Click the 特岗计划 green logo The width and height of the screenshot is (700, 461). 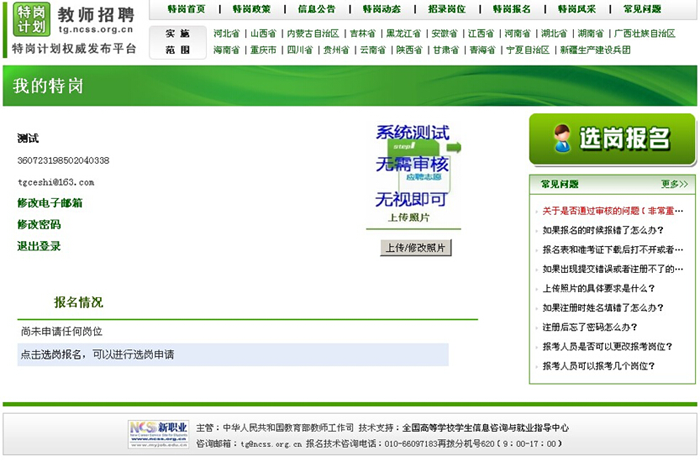(x=28, y=20)
